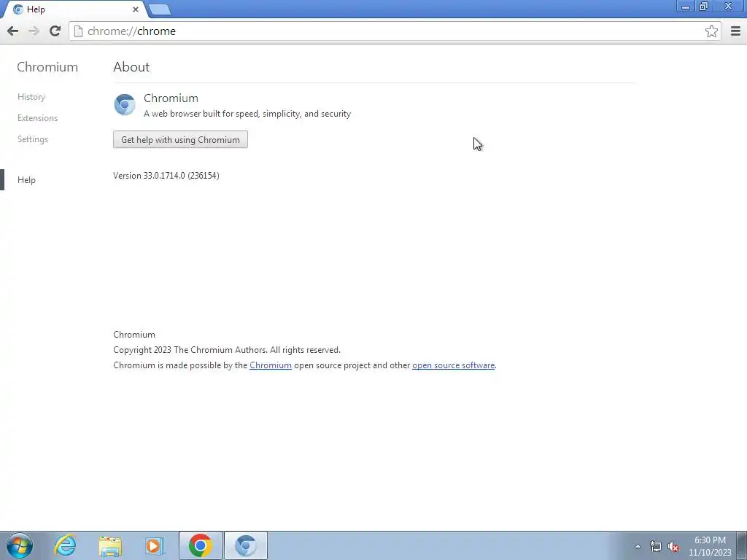Viewport: 747px width, 560px height.
Task: Show hidden system tray icons
Action: click(x=638, y=547)
